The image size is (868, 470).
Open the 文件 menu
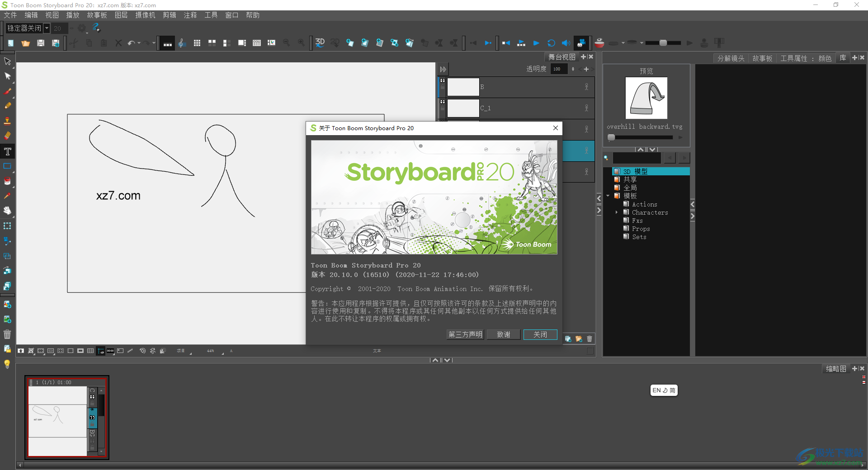click(x=10, y=15)
